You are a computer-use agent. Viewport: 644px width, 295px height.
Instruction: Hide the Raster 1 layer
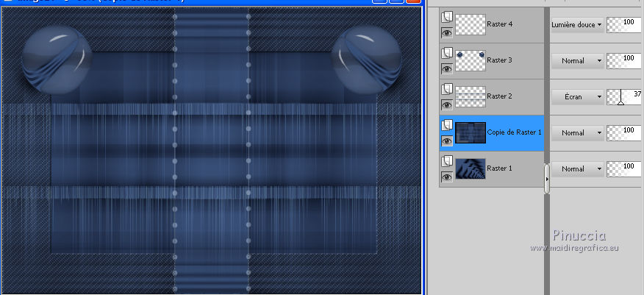coord(447,177)
